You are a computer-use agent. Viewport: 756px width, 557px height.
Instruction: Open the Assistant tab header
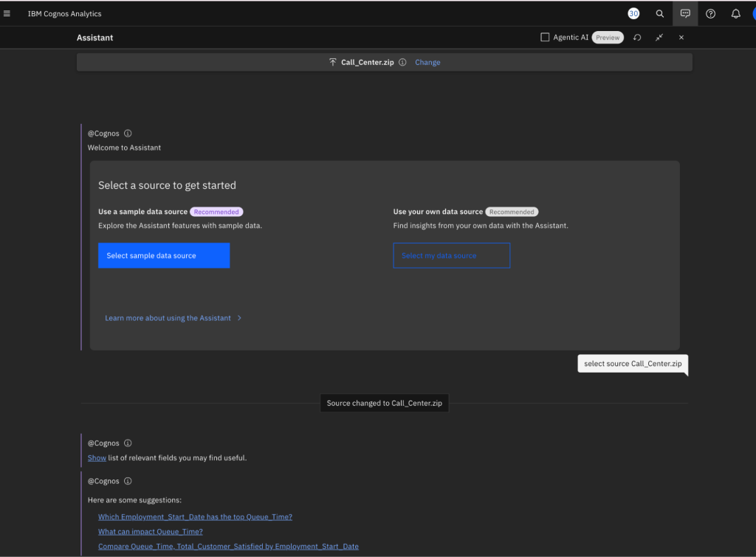pos(94,37)
